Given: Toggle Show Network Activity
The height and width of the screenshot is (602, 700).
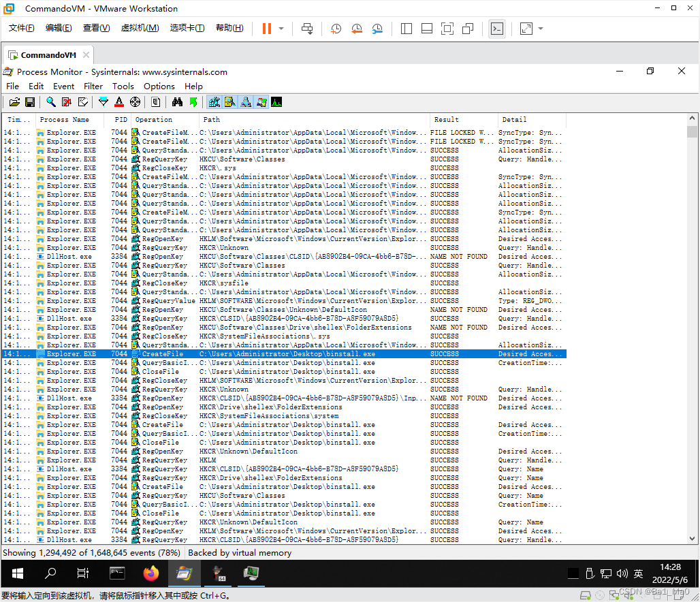Looking at the screenshot, I should (246, 102).
